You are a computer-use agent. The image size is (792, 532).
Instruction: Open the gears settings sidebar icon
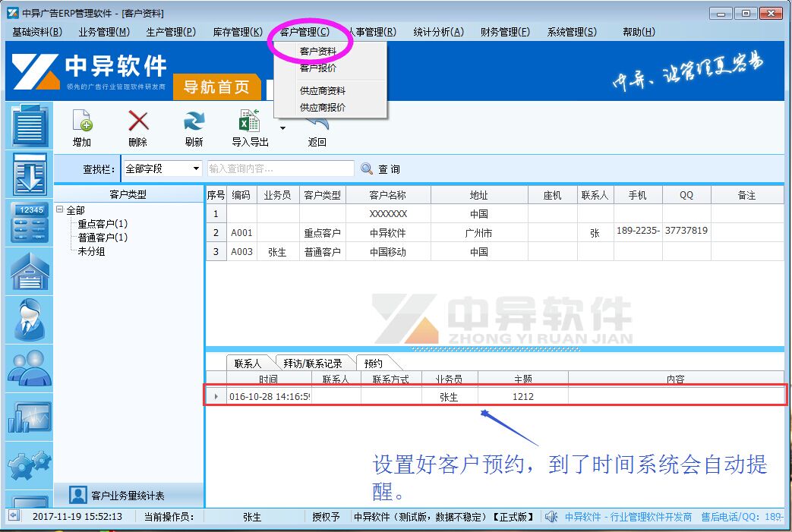click(x=30, y=465)
